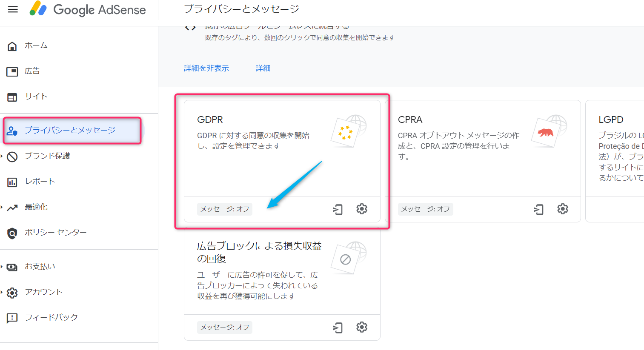Expand the お支払い sidebar section
The height and width of the screenshot is (350, 644).
38,266
